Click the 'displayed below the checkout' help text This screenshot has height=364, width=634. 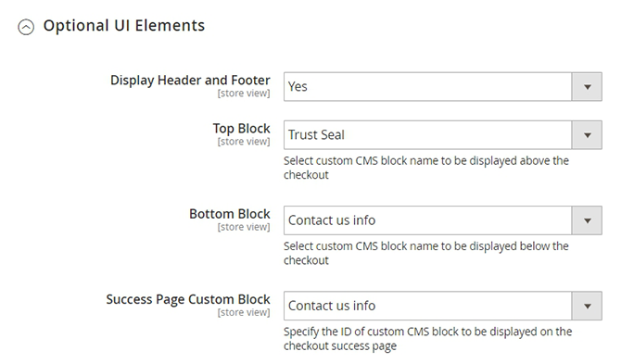coord(426,253)
